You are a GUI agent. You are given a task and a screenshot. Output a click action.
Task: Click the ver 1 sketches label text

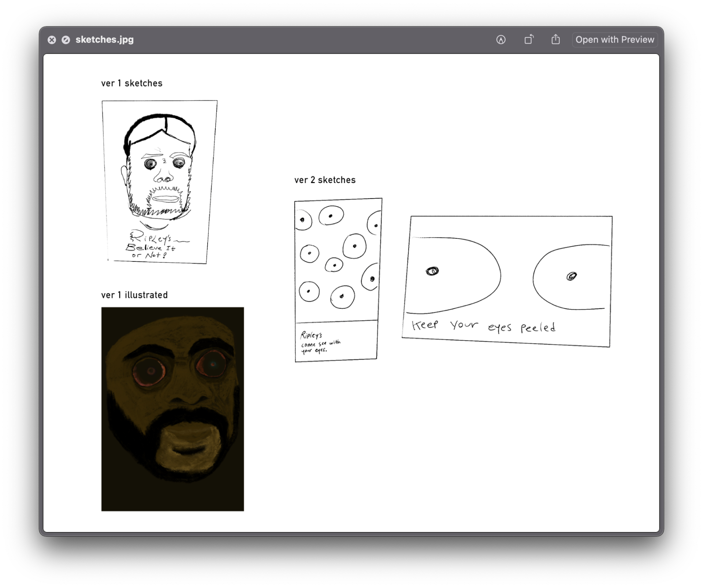(129, 83)
